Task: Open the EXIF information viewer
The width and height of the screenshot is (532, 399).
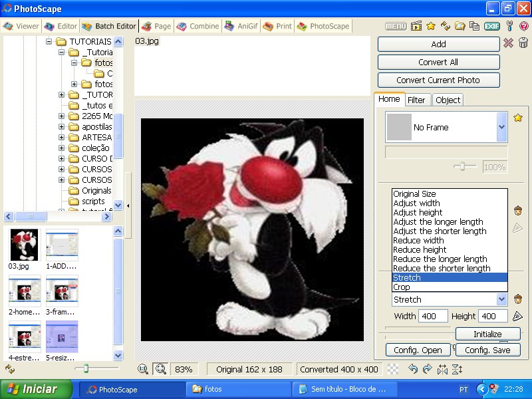Action: point(491,26)
